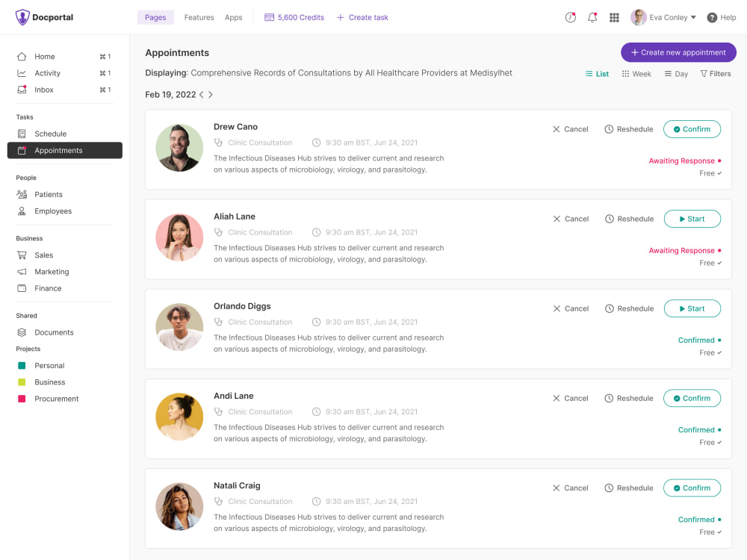The width and height of the screenshot is (747, 560).
Task: Click the Help question mark icon
Action: click(712, 18)
